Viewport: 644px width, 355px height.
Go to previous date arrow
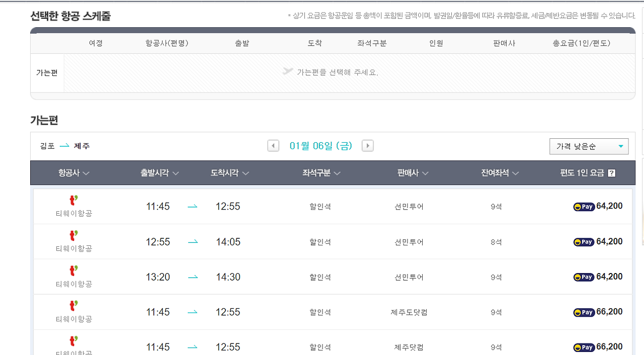point(273,146)
